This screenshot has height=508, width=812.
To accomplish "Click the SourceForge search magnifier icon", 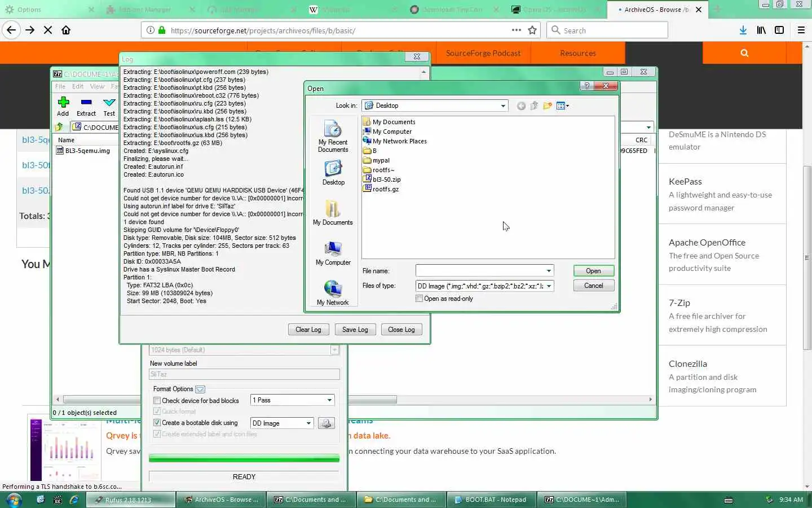I will click(x=744, y=53).
